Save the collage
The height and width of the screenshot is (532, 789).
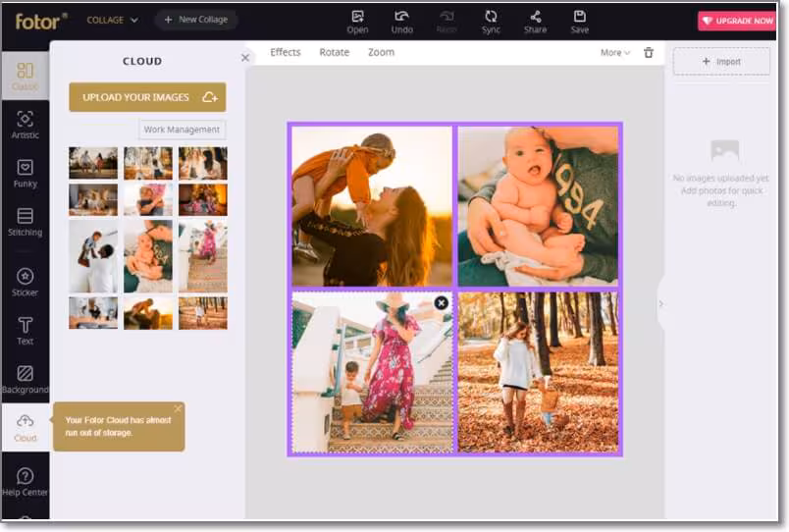[579, 23]
